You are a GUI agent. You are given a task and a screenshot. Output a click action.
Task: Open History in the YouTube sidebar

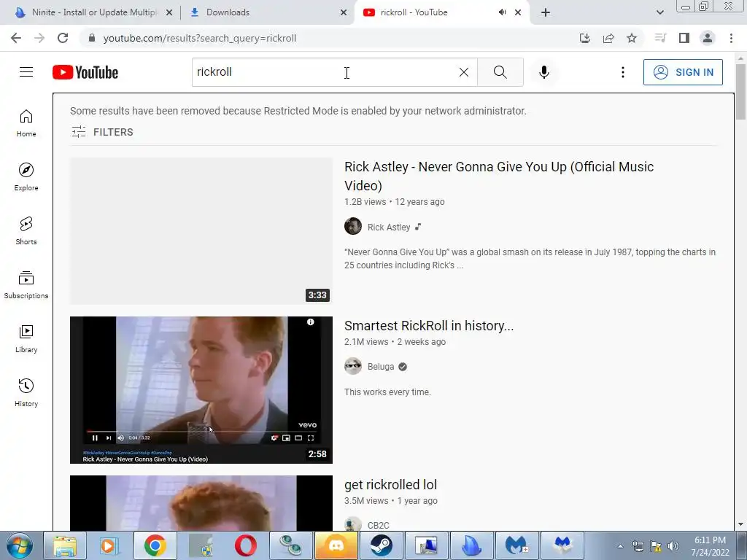(26, 393)
